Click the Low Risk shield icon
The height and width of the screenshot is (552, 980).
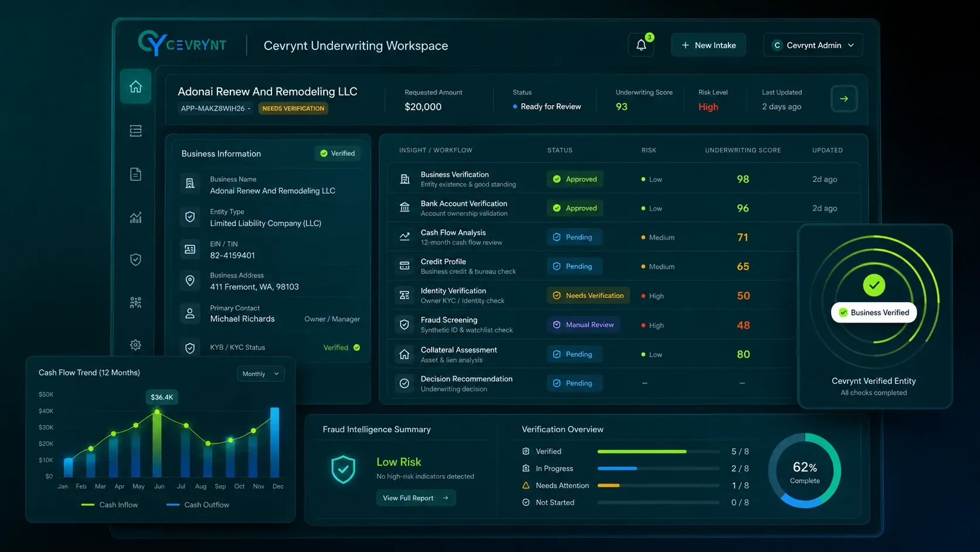[x=343, y=469]
